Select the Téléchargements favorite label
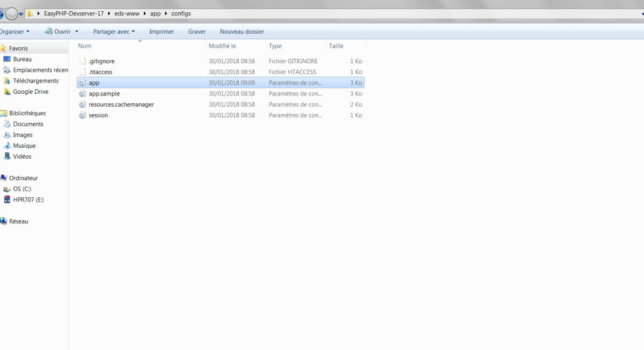The height and width of the screenshot is (350, 644). (36, 81)
